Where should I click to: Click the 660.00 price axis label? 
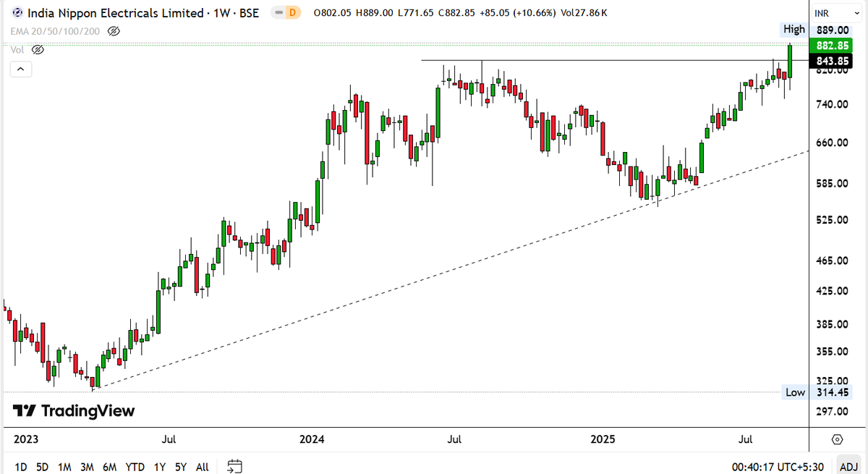click(833, 143)
